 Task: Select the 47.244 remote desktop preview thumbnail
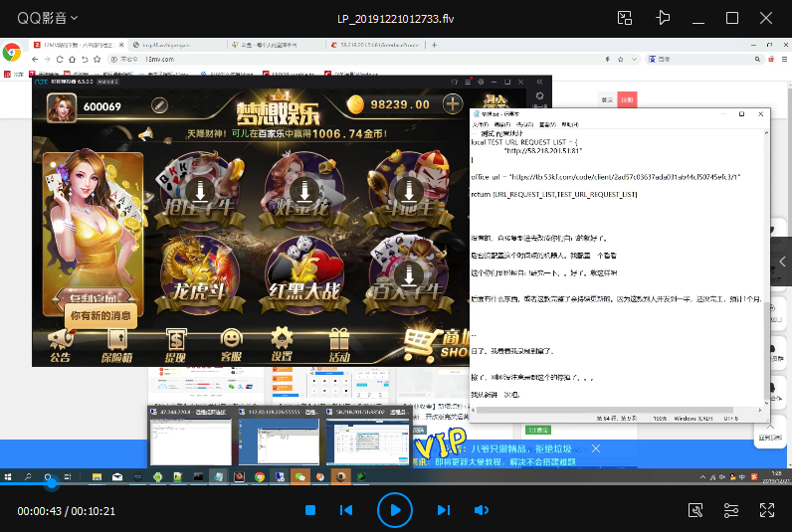click(190, 437)
